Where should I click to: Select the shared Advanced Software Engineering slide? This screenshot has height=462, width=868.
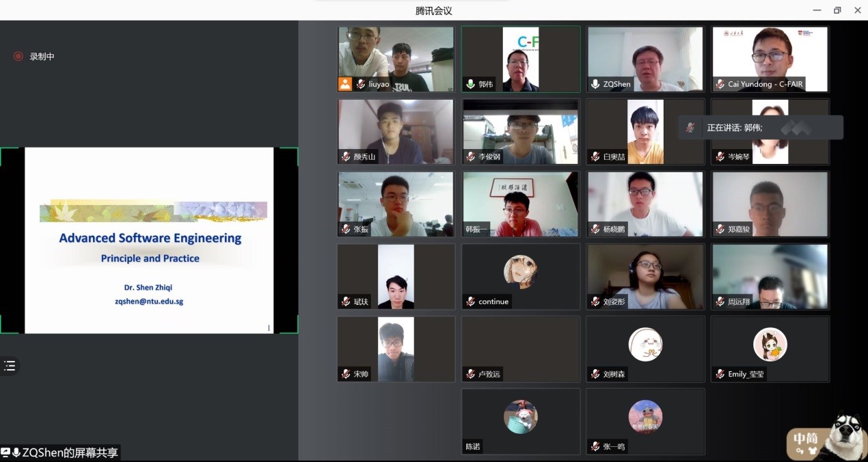149,240
